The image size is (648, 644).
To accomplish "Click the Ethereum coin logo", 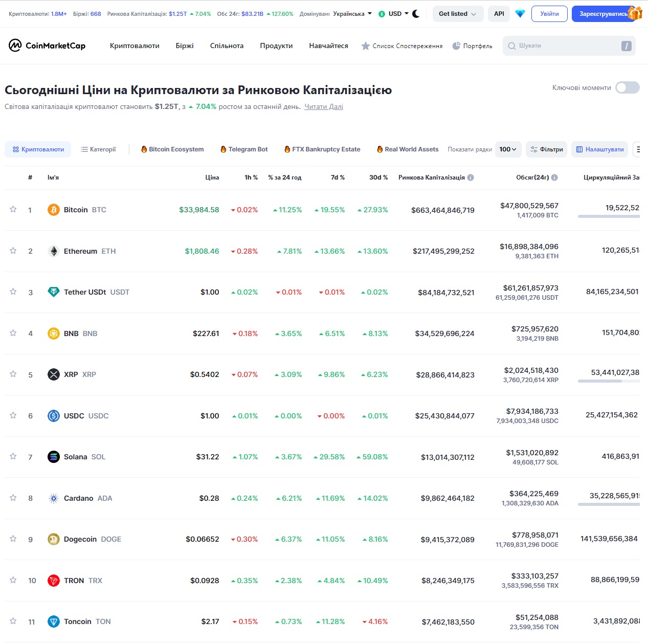I will [54, 251].
